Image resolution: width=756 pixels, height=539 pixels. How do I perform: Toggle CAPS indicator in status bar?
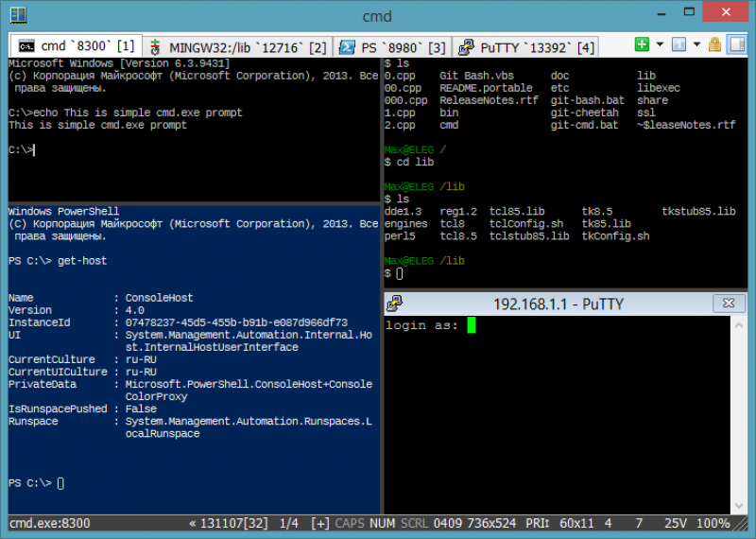[350, 523]
